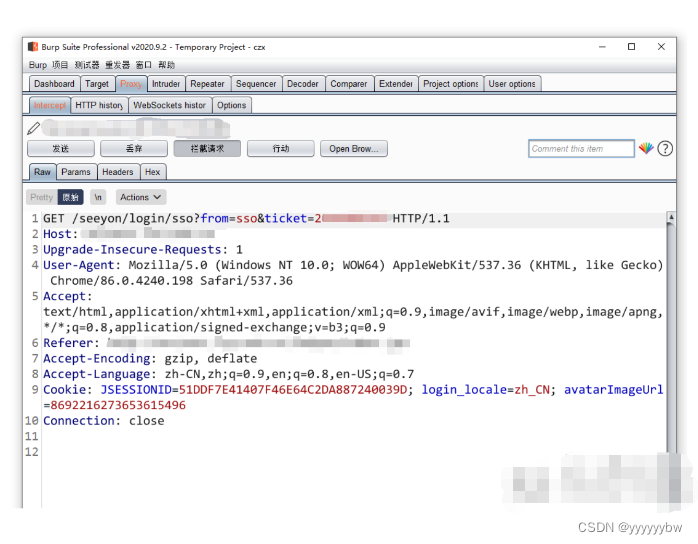Click the 丢弃 (drop) button
This screenshot has width=698, height=544.
click(x=134, y=149)
